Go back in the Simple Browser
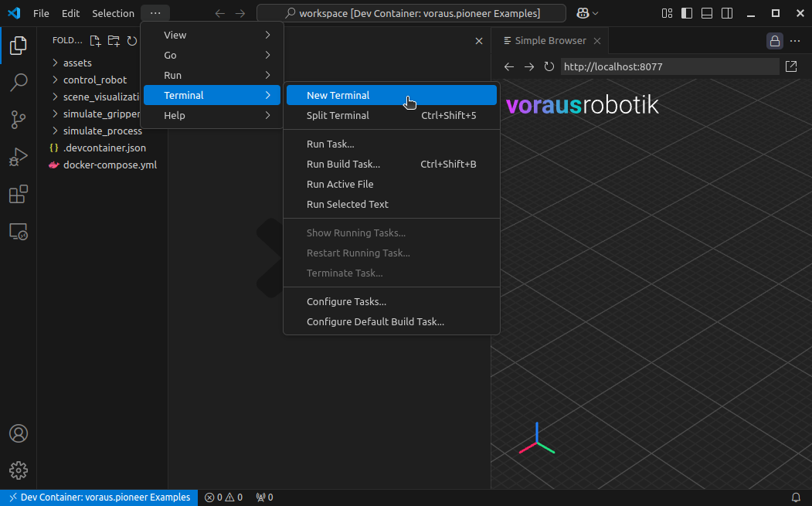 coord(509,66)
